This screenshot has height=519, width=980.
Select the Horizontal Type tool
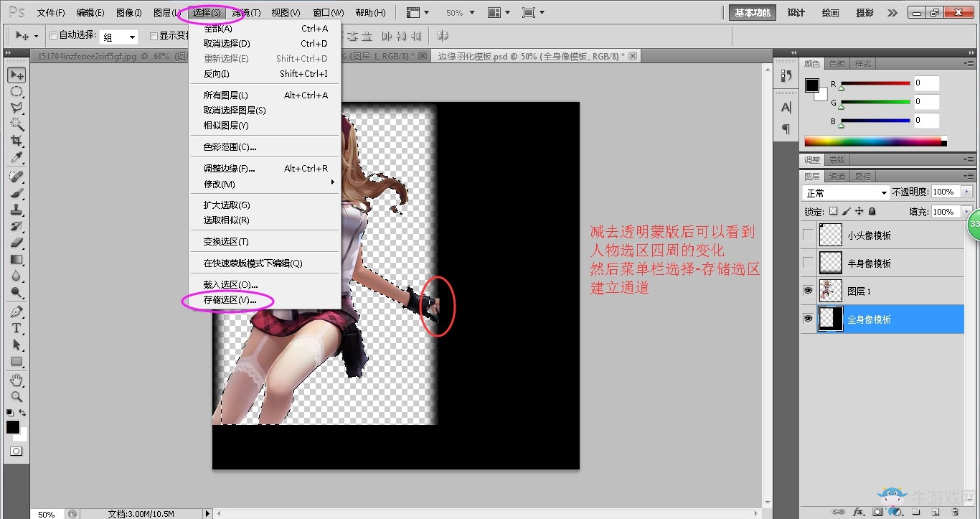pyautogui.click(x=17, y=328)
